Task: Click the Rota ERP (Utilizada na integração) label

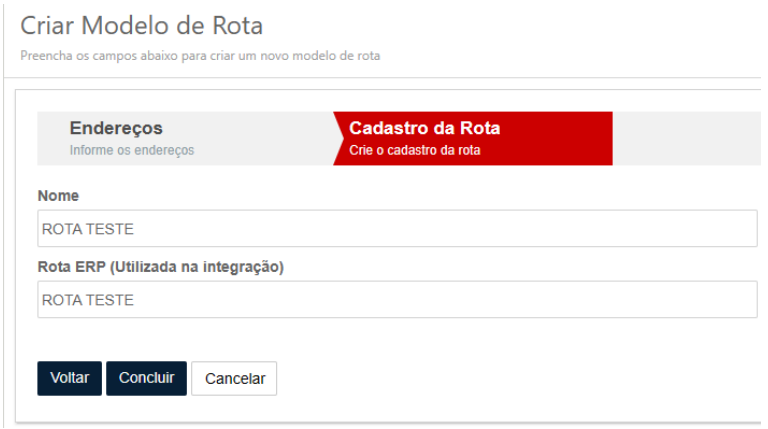Action: (161, 267)
